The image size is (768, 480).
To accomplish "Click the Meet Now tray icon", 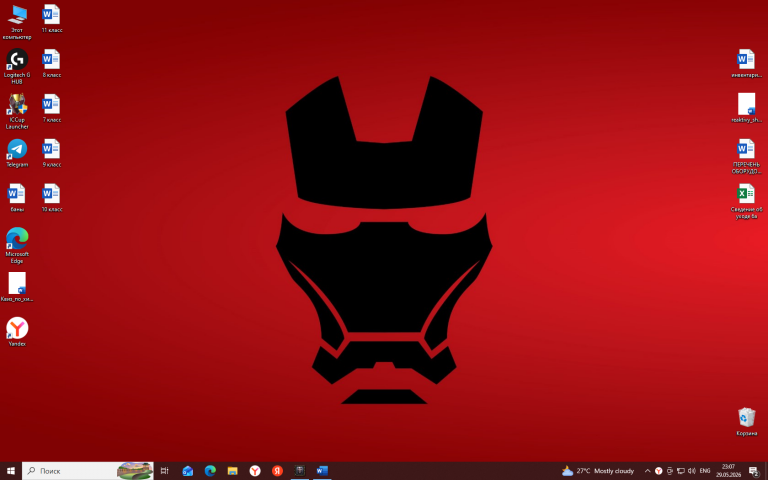I will pos(670,471).
